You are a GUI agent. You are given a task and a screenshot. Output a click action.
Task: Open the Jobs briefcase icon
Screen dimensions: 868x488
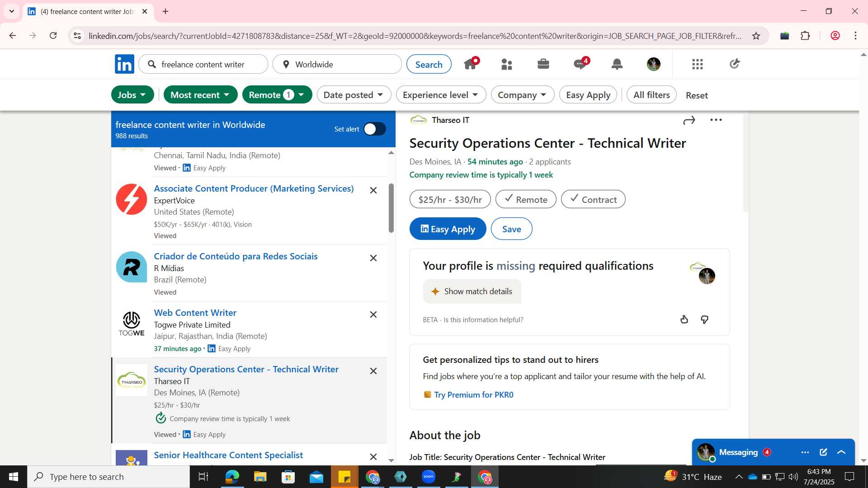(x=543, y=64)
